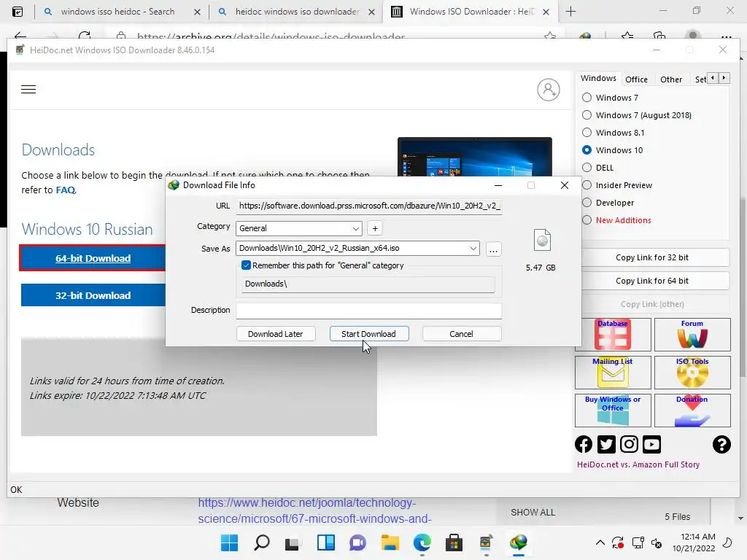Viewport: 747px width, 560px height.
Task: Browse for save location with ellipsis button
Action: point(494,249)
